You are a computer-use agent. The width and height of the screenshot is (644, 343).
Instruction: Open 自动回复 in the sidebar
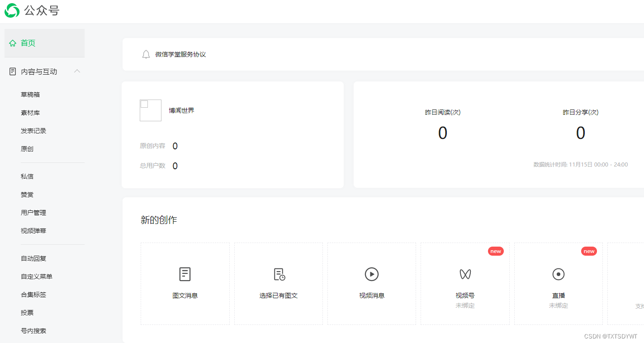(33, 258)
